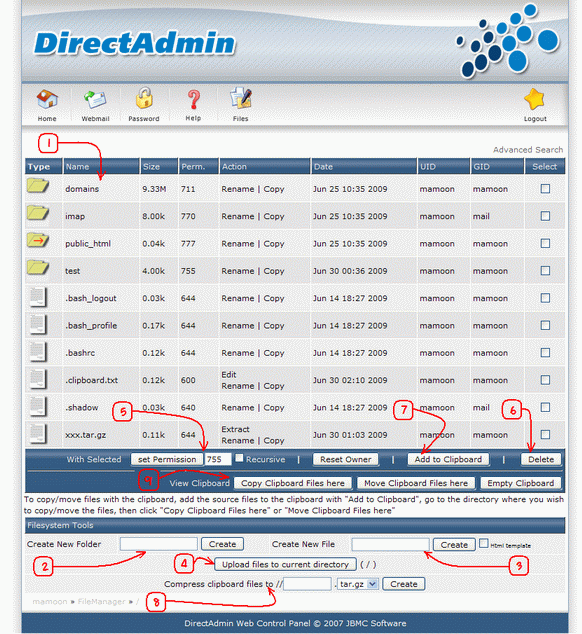Click the Advanced Search link
Screen dimensions: 582x634
coord(528,150)
